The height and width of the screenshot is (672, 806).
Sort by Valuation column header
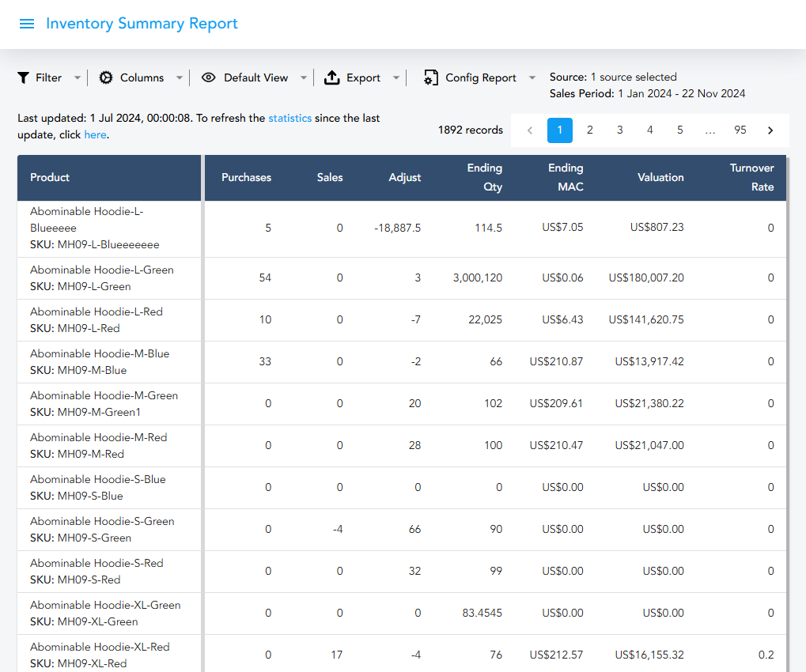pos(660,177)
